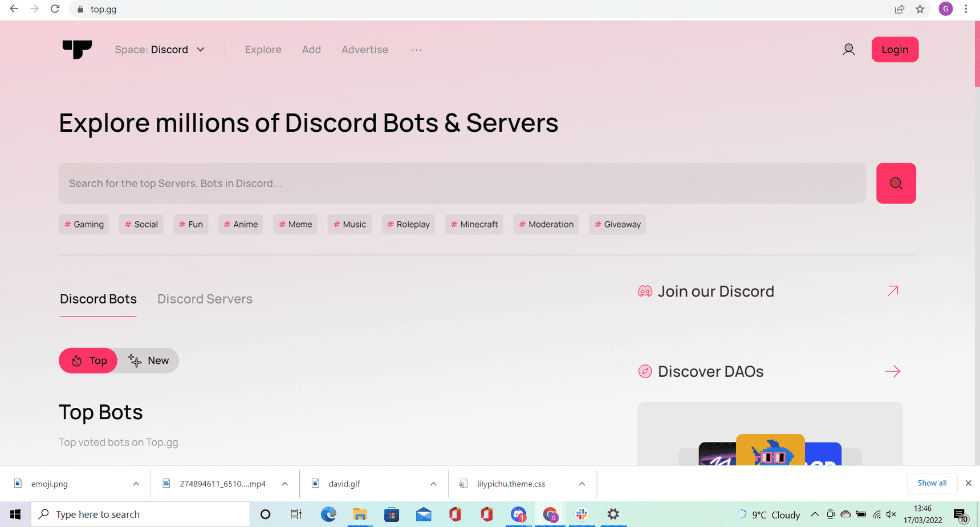Select the Discord Bots tab
Image resolution: width=980 pixels, height=527 pixels.
(x=98, y=299)
